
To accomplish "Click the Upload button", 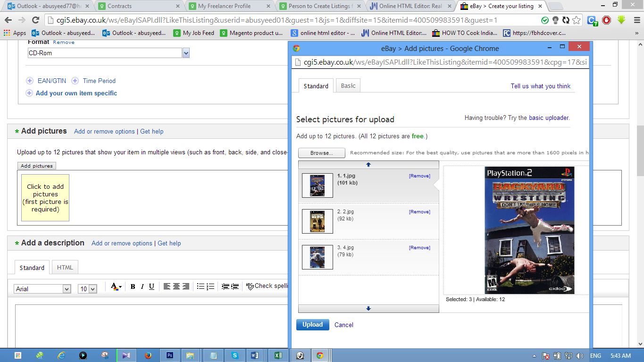I will point(313,325).
